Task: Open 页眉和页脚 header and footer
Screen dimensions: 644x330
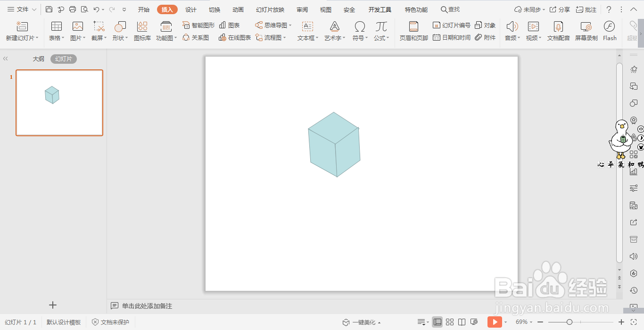Action: 414,31
